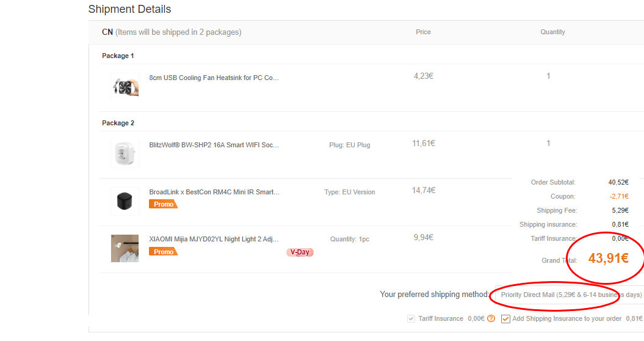Image resolution: width=644 pixels, height=341 pixels.
Task: Click the Grand Total amount 43,91€
Action: pos(608,258)
